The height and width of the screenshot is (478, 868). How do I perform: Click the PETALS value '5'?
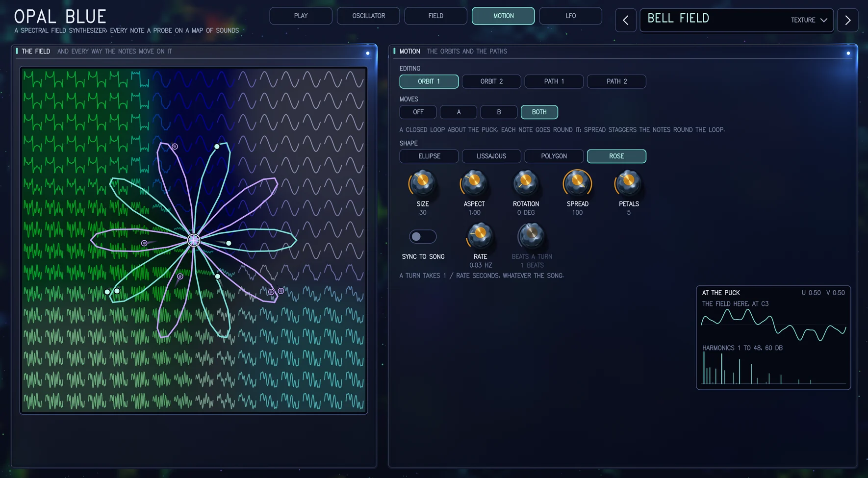(x=629, y=213)
